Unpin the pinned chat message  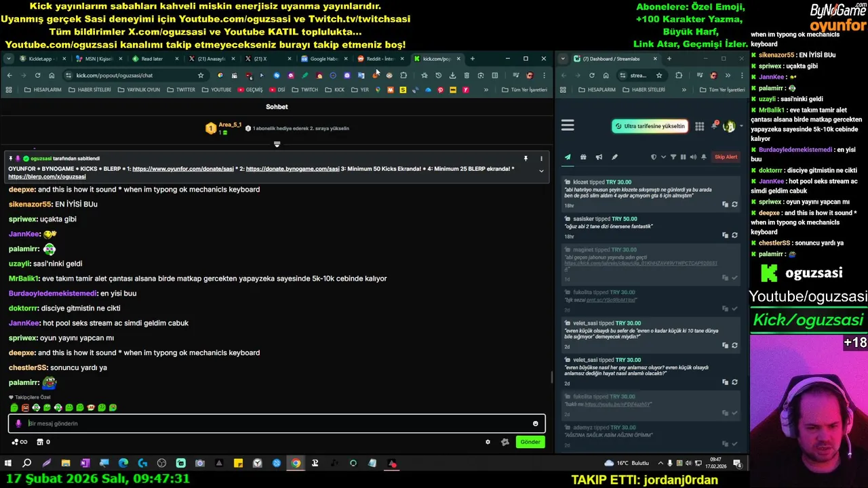[x=526, y=159]
